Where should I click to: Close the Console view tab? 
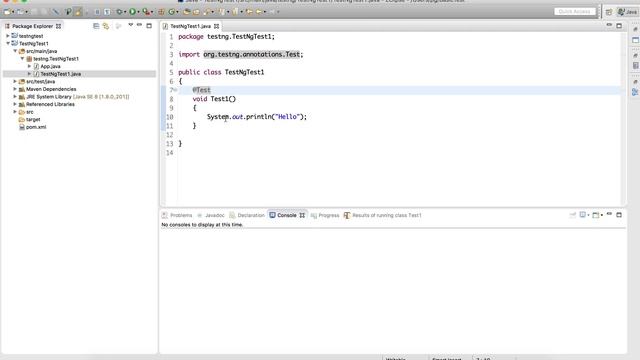click(302, 215)
